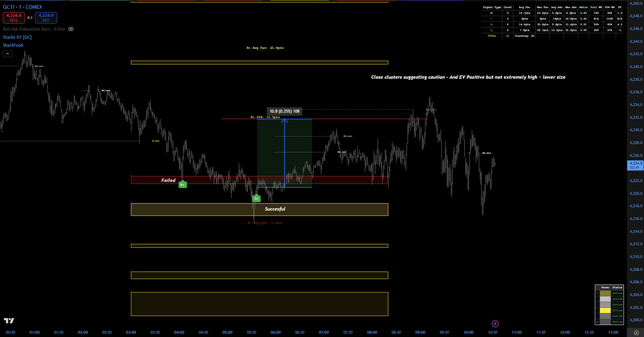Click the green B+ signal marker above Succesful zone
644x337 pixels.
[x=257, y=199]
